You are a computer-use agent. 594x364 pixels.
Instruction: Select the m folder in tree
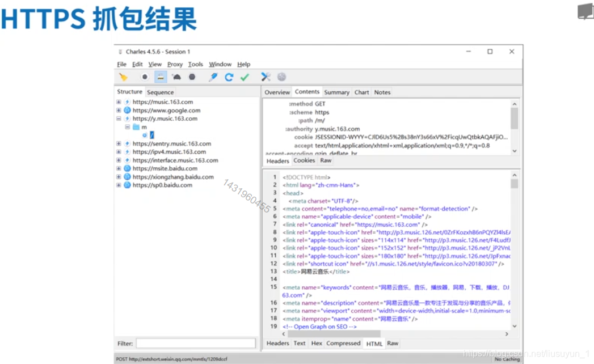coord(144,127)
